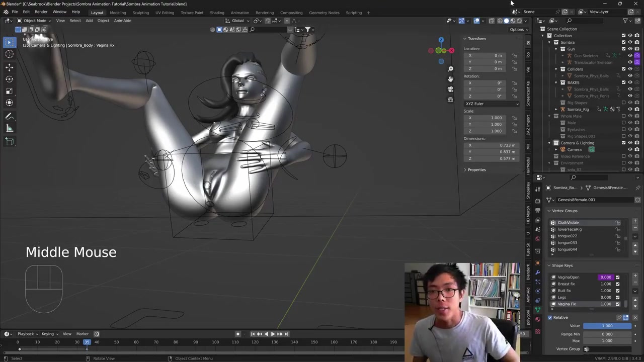
Task: Expand the Properties section in the sidebar
Action: click(x=476, y=169)
